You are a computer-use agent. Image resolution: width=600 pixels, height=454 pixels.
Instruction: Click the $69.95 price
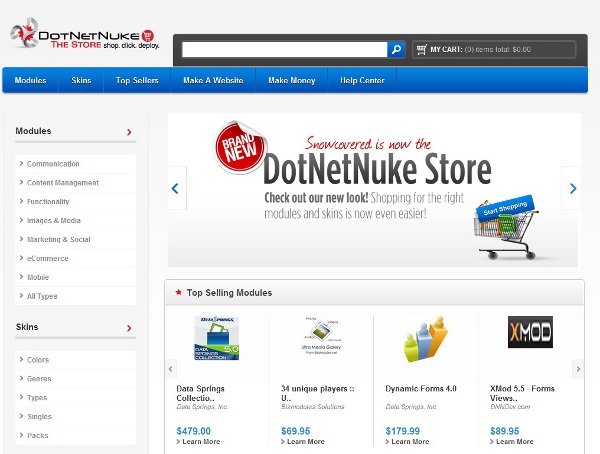pos(295,431)
